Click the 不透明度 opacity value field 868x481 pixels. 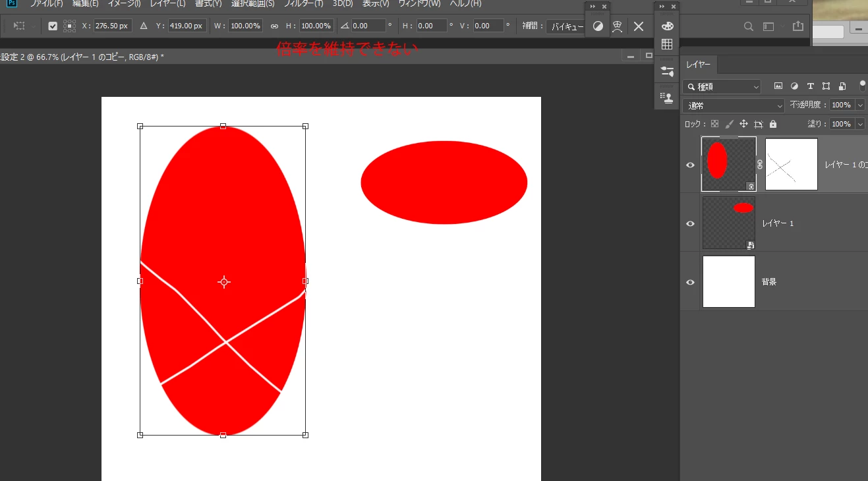(842, 105)
